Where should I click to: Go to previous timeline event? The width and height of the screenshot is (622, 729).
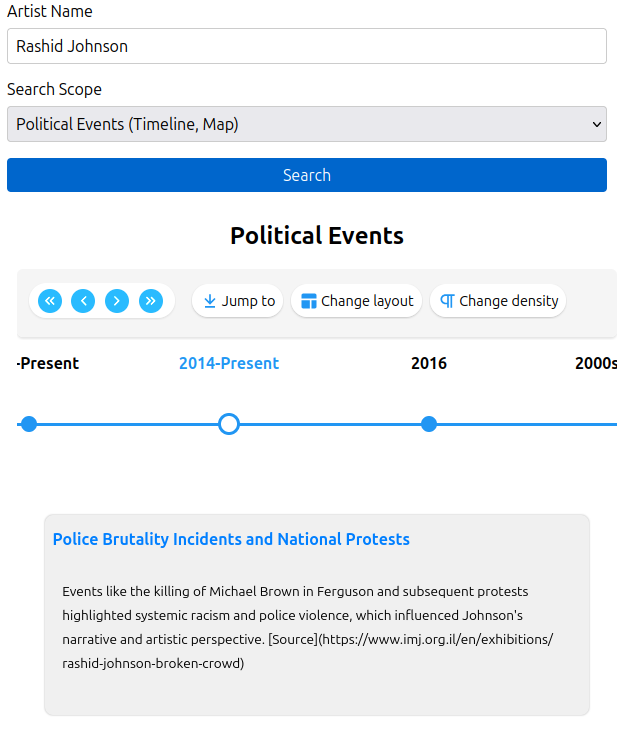[83, 301]
